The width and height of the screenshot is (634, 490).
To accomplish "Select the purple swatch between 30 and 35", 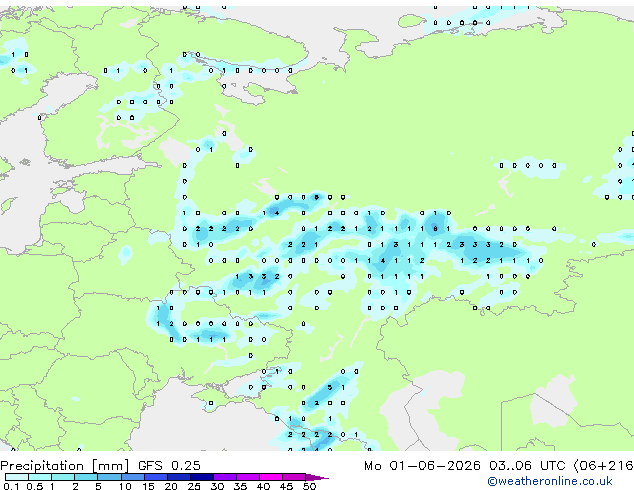I will (224, 477).
